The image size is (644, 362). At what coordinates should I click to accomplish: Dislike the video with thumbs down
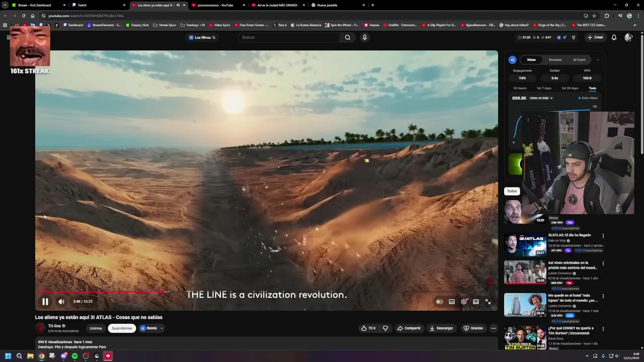[x=385, y=328]
